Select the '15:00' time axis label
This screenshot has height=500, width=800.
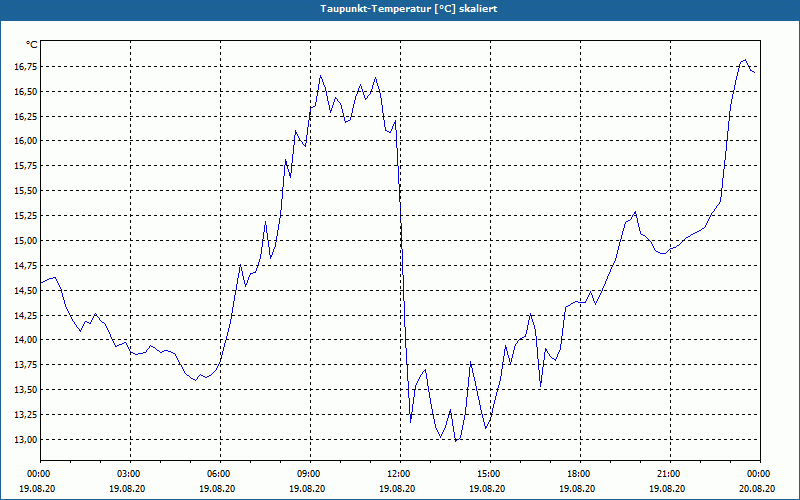(487, 474)
